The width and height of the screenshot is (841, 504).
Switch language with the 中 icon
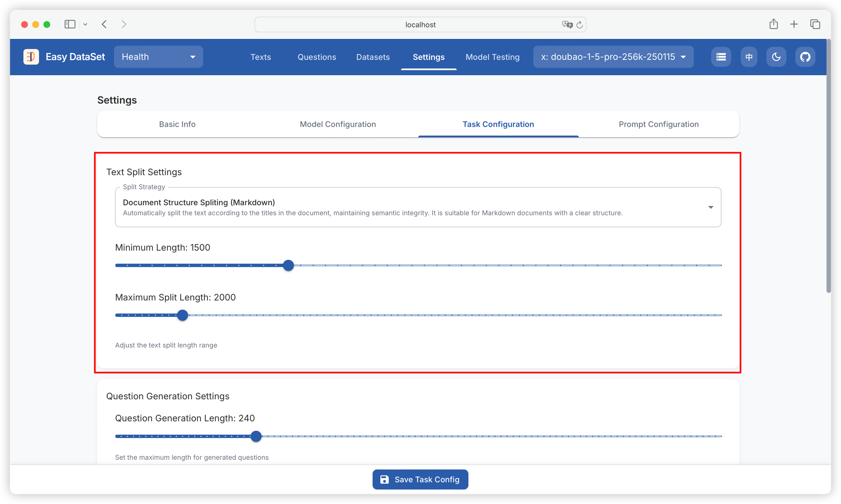(x=749, y=57)
